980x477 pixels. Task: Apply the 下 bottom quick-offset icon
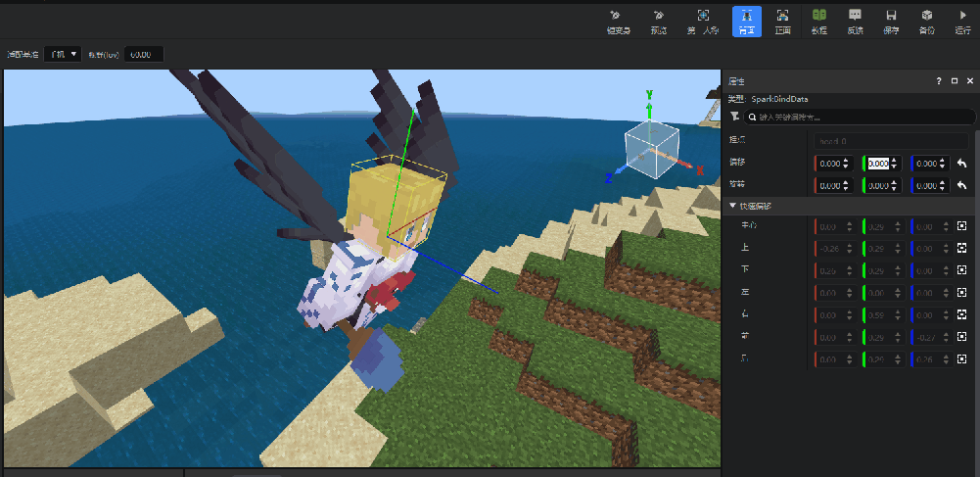pyautogui.click(x=961, y=270)
